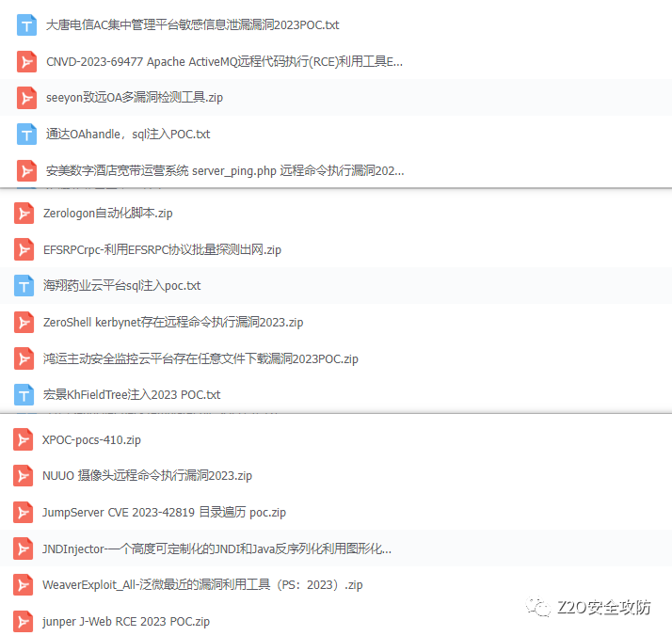Click the zip icon beside ZeroShell kerbynet file

pyautogui.click(x=24, y=322)
